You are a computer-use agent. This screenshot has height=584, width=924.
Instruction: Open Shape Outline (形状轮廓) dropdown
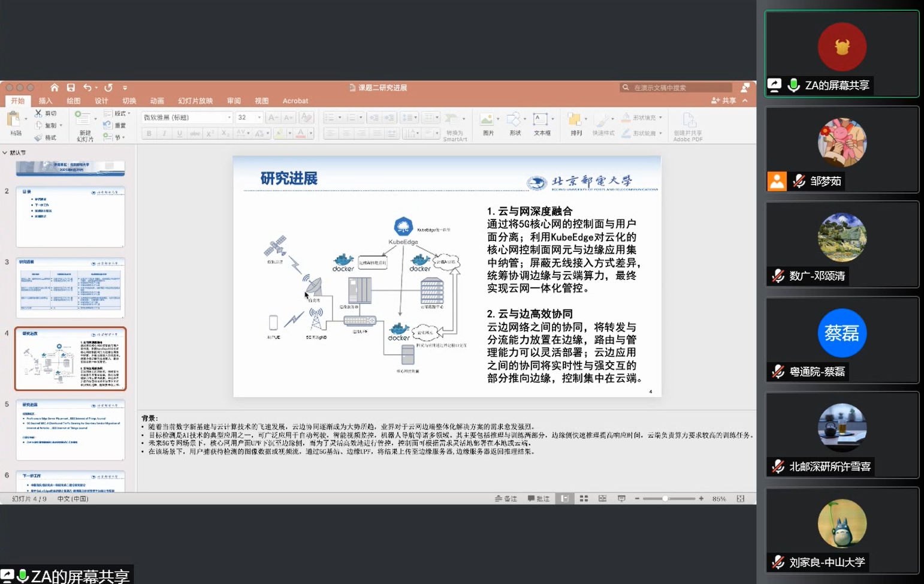pos(641,133)
